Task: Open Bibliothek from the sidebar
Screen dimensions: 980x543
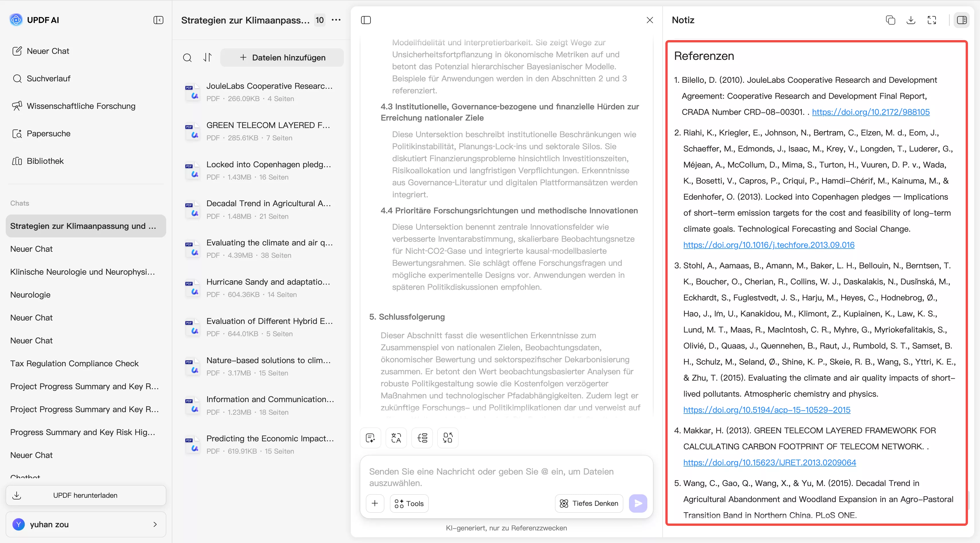Action: 45,161
